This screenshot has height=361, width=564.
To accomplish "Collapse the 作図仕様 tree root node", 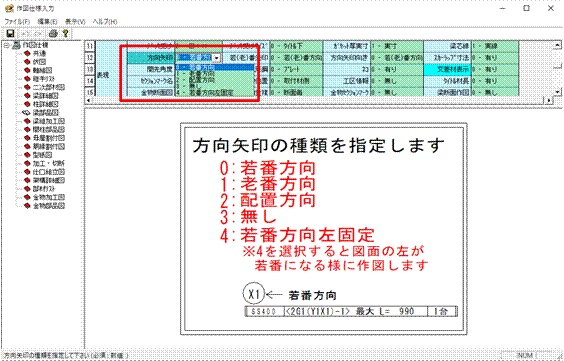I will click(6, 45).
